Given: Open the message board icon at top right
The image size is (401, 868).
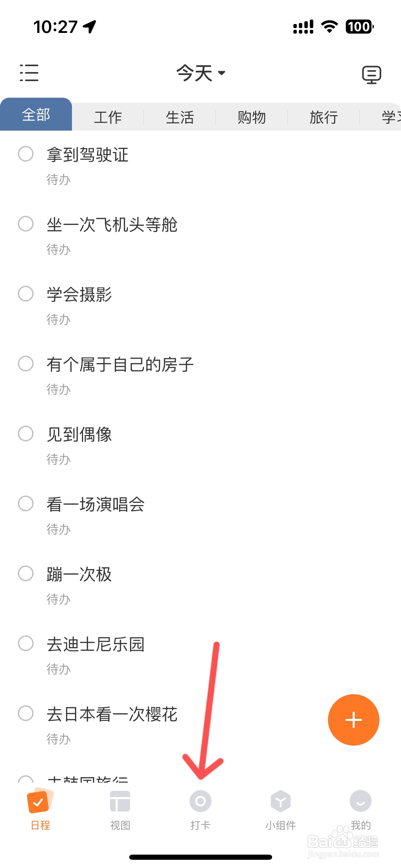Looking at the screenshot, I should pos(372,74).
